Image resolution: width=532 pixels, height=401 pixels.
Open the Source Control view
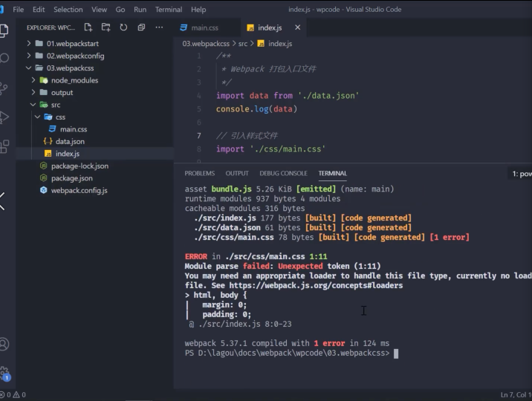tap(4, 88)
